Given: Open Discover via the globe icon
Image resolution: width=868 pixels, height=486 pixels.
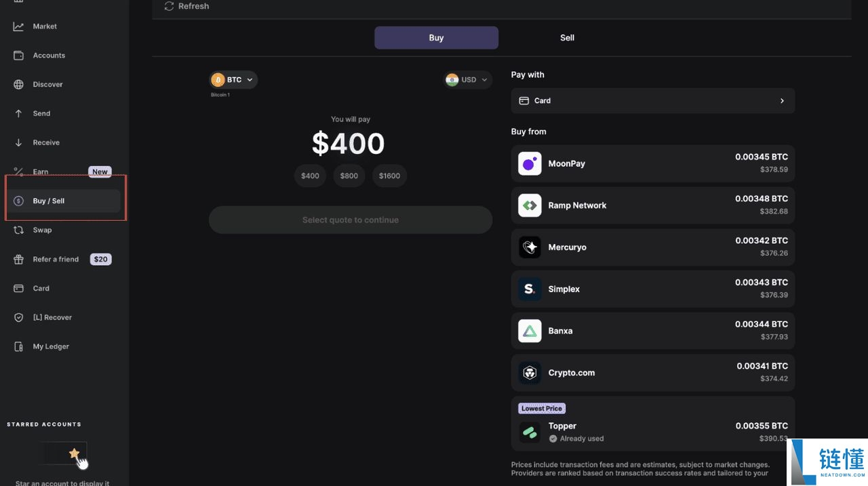Looking at the screenshot, I should [19, 85].
